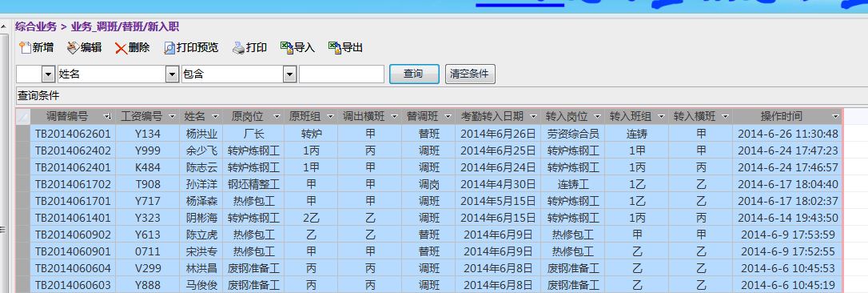Click name cell 宋洪专
This screenshot has height=293, width=868.
click(x=201, y=251)
